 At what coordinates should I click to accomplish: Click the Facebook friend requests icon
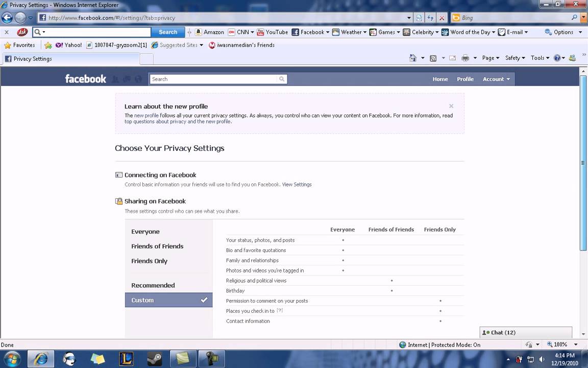pyautogui.click(x=115, y=79)
